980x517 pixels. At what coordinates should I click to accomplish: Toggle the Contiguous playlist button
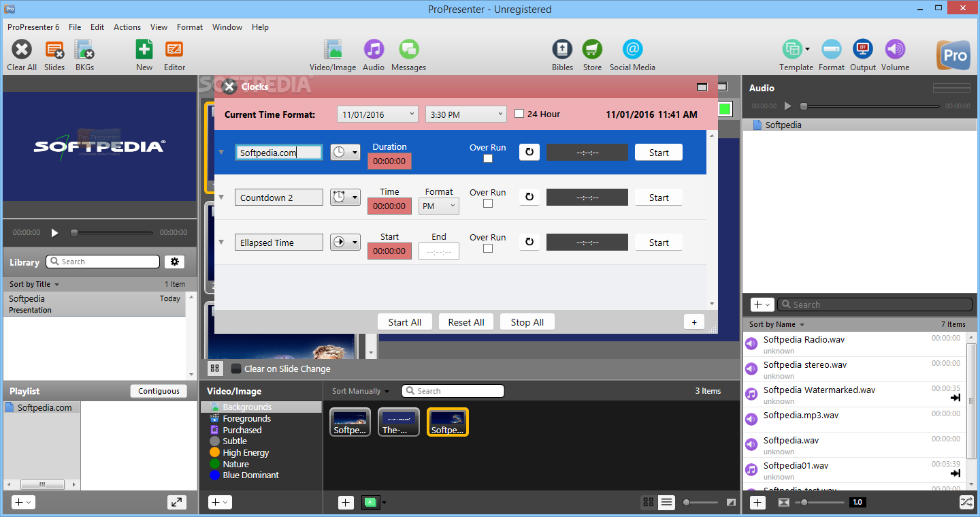159,391
